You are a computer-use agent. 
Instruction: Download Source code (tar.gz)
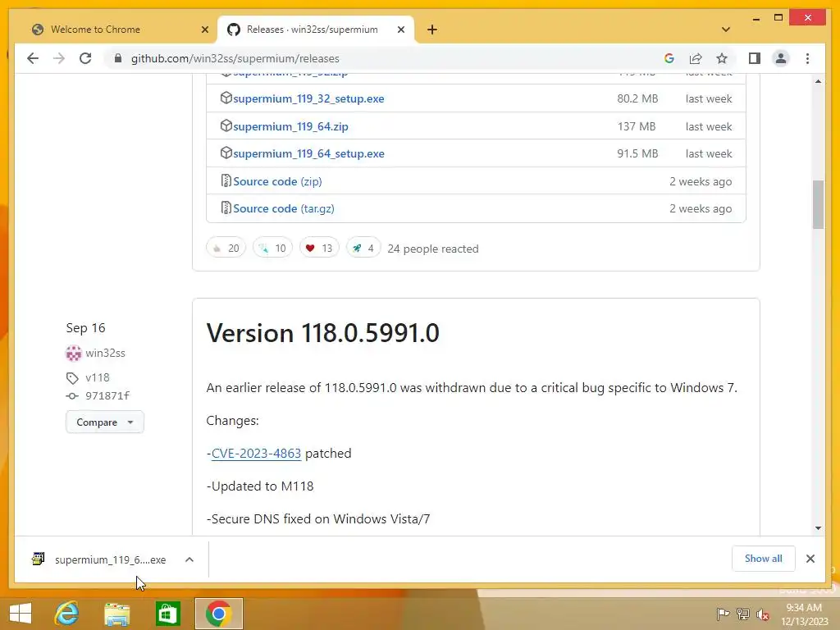(283, 209)
